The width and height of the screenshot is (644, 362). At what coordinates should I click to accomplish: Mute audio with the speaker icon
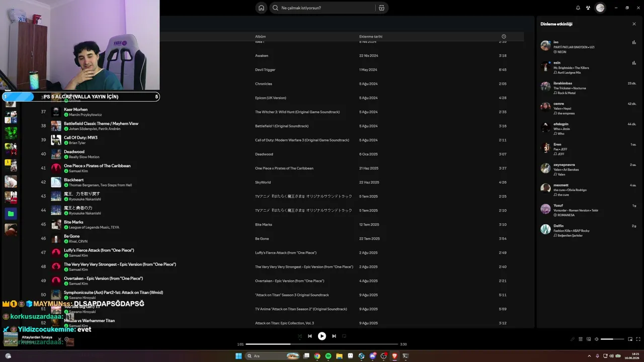[x=597, y=339]
